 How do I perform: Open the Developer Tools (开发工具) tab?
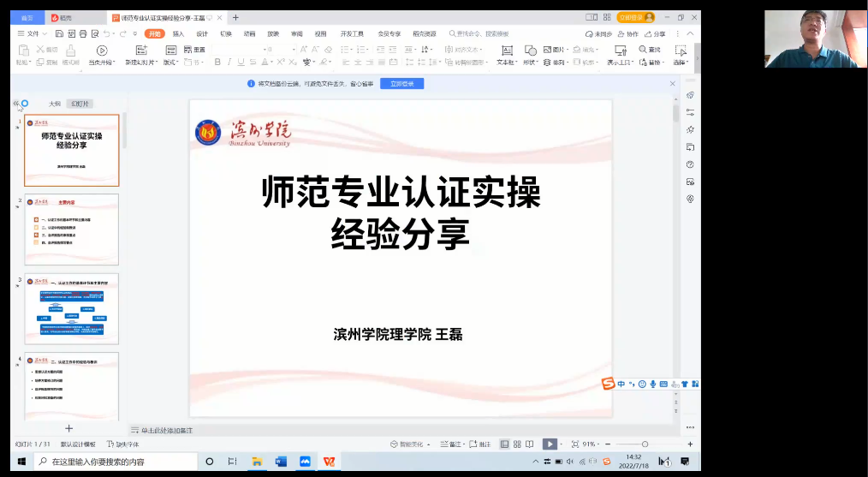click(352, 33)
